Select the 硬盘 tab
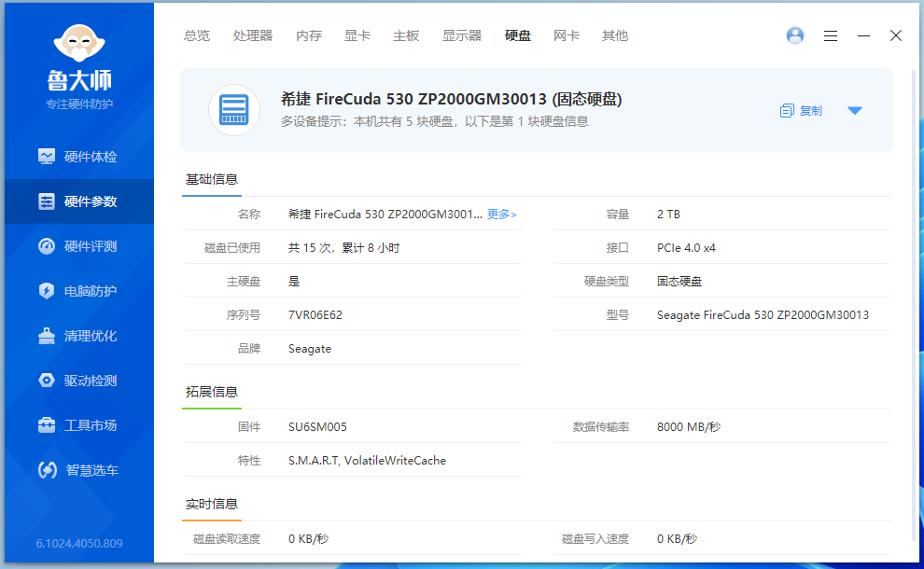Image resolution: width=924 pixels, height=569 pixels. coord(518,36)
